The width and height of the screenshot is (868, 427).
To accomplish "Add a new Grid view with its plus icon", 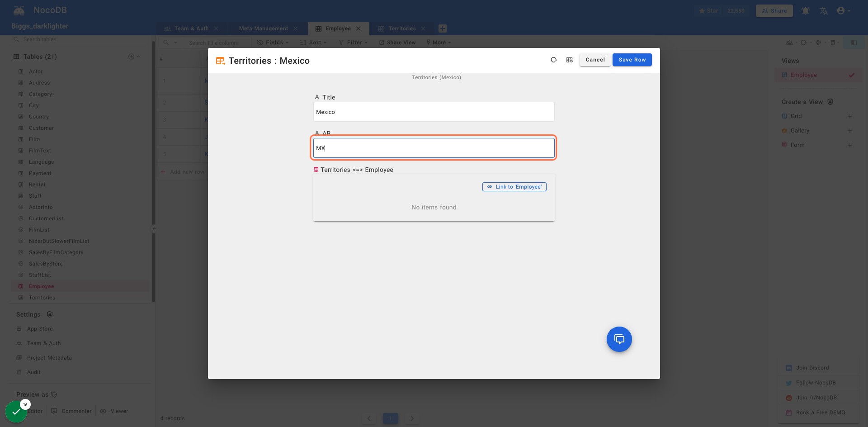I will (850, 116).
